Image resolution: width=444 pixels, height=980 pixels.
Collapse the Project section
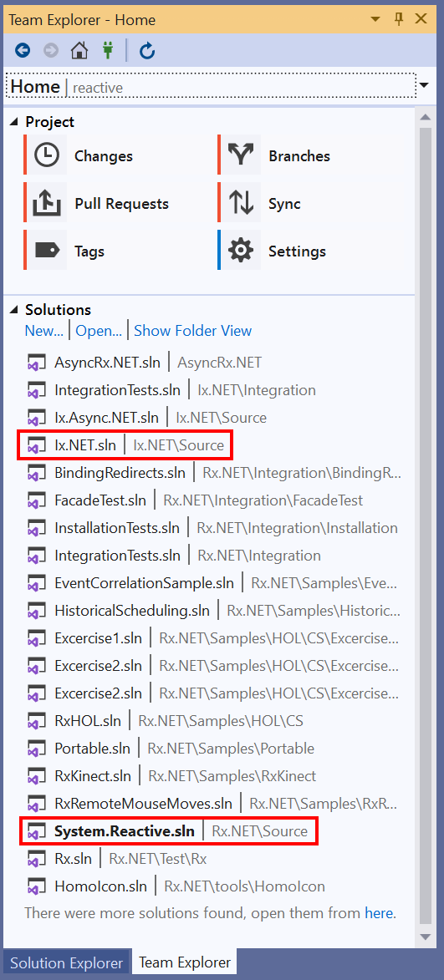pos(14,123)
